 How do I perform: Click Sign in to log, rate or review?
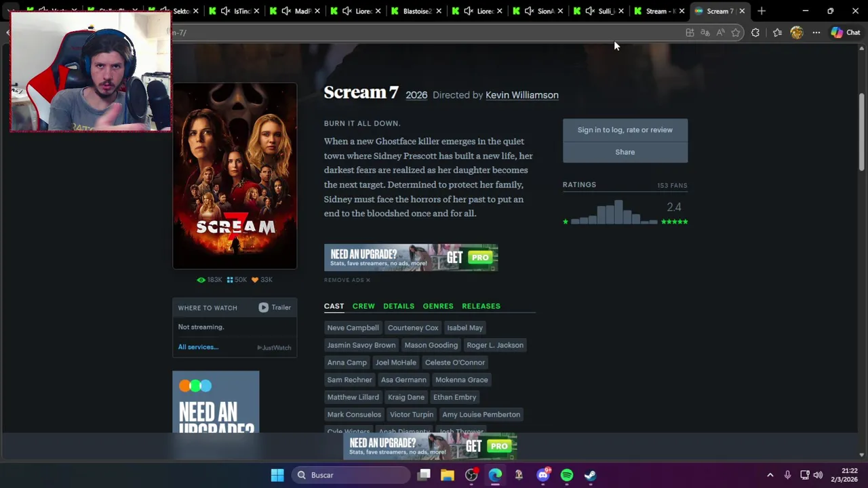coord(625,130)
